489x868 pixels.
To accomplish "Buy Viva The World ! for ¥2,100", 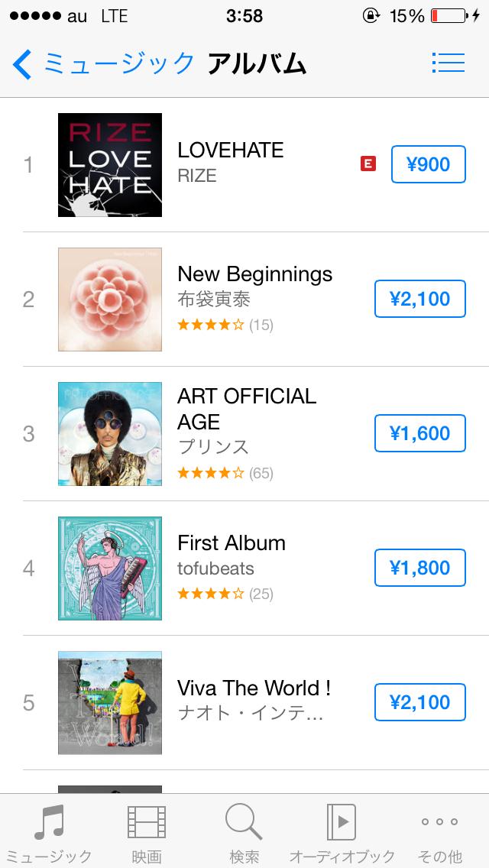I will pos(419,702).
